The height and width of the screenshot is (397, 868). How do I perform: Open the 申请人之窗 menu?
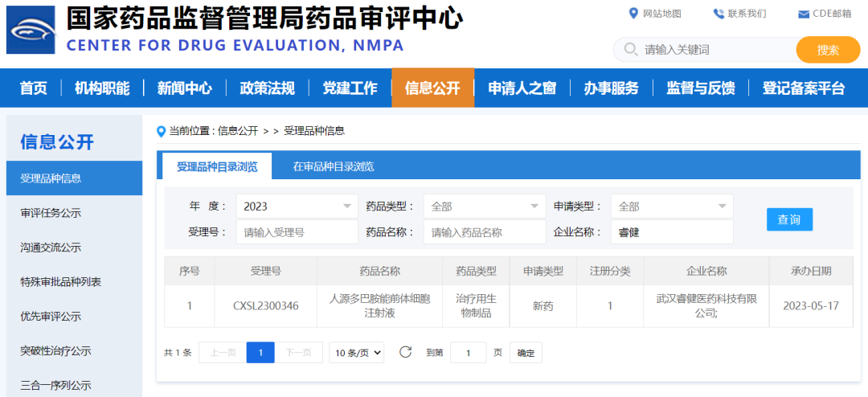[x=522, y=88]
